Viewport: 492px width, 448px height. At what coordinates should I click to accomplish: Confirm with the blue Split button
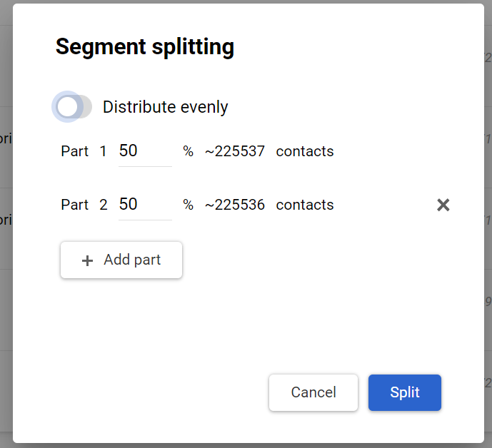point(404,392)
